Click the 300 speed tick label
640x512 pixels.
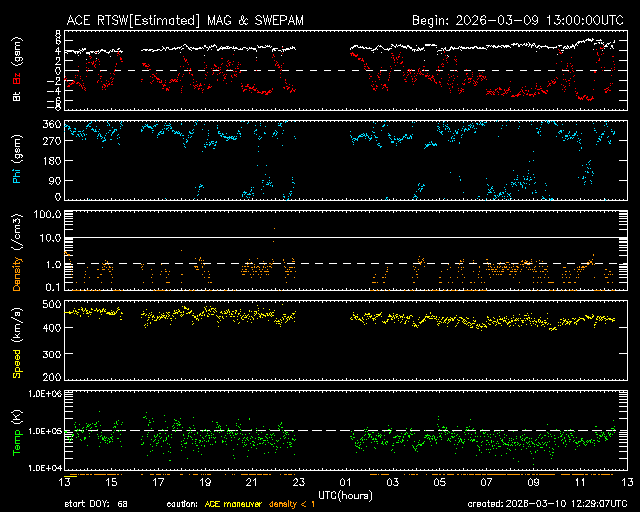[x=52, y=354]
